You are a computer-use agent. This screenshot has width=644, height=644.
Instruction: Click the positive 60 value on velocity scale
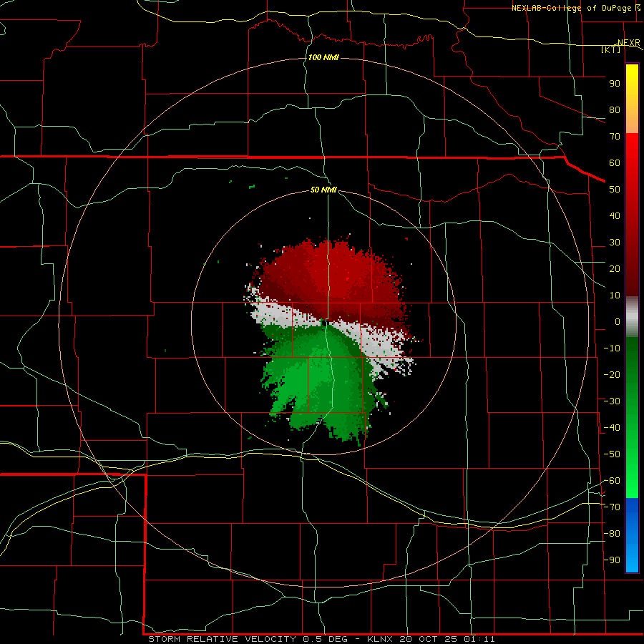[615, 162]
